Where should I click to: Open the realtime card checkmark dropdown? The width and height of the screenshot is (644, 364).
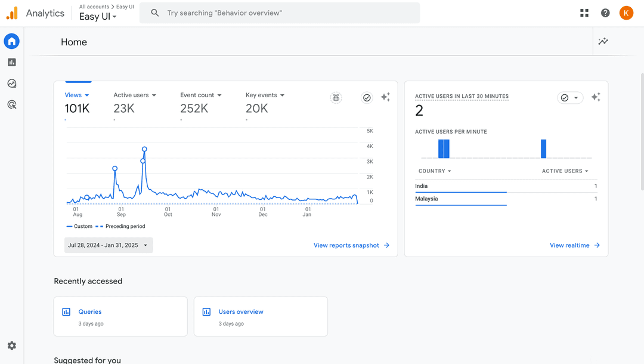569,98
